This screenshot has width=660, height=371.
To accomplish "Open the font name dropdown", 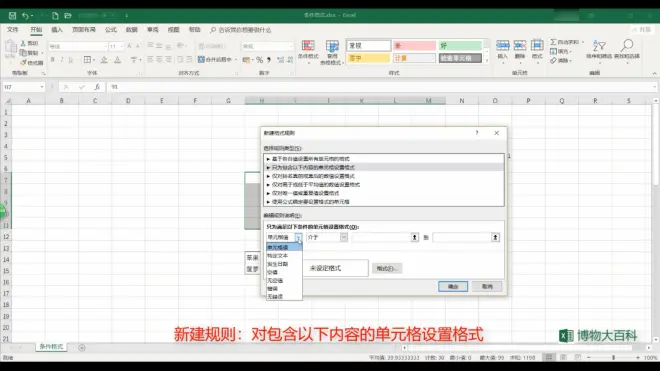I will tap(106, 46).
